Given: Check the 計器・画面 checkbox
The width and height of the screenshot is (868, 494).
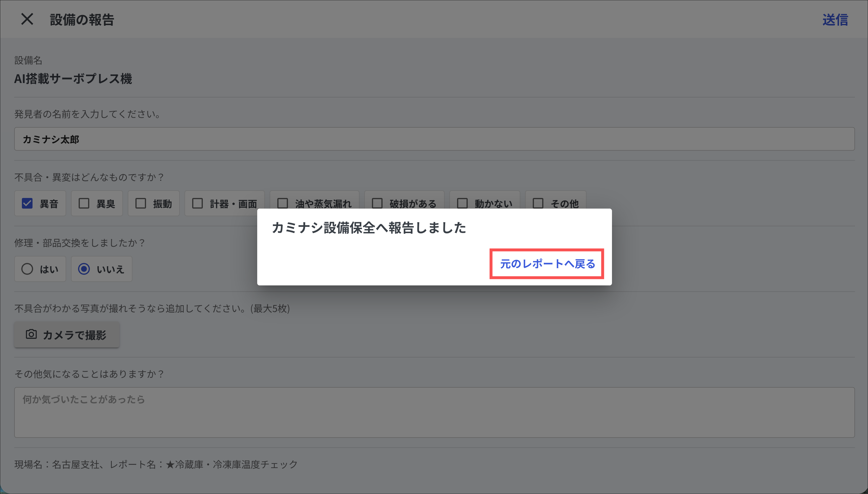Looking at the screenshot, I should pyautogui.click(x=197, y=204).
